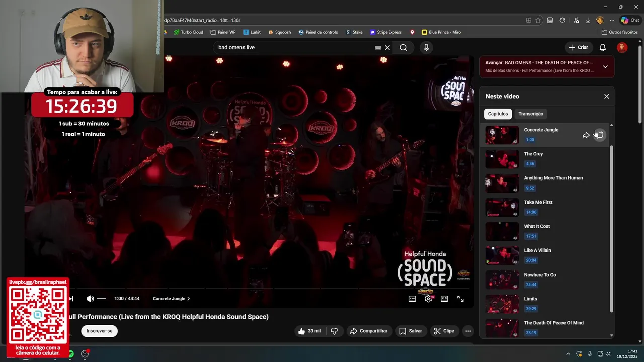Image resolution: width=644 pixels, height=362 pixels.
Task: Open the YouTube account avatar menu
Action: tap(622, 48)
